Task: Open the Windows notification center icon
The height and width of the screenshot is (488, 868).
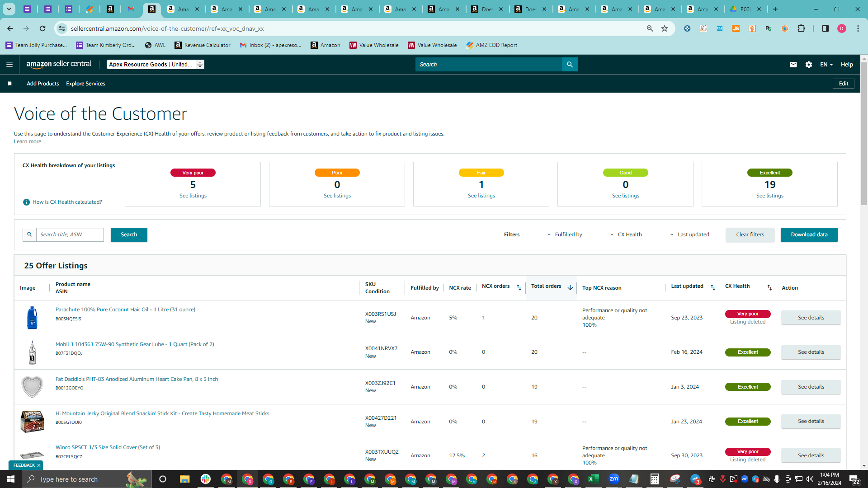Action: point(854,479)
